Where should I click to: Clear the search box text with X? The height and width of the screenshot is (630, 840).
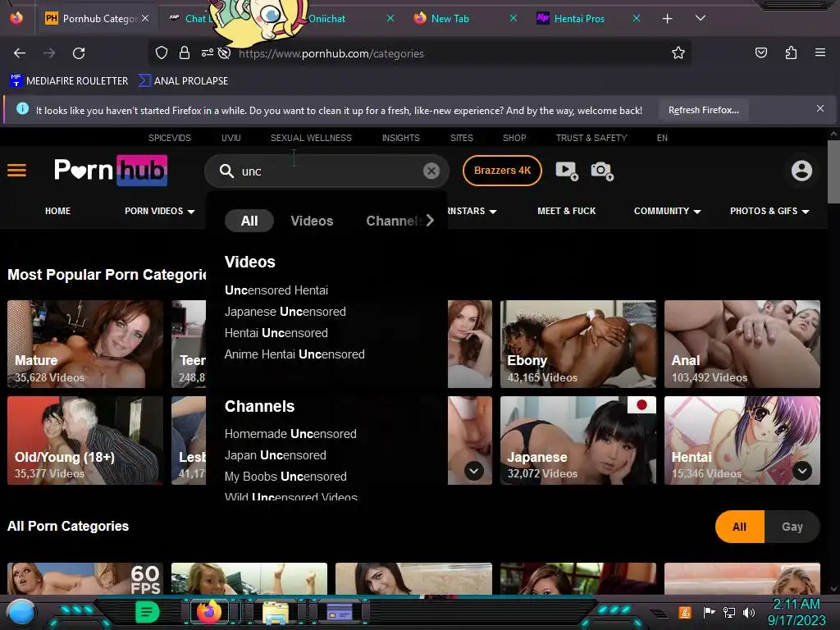(431, 171)
